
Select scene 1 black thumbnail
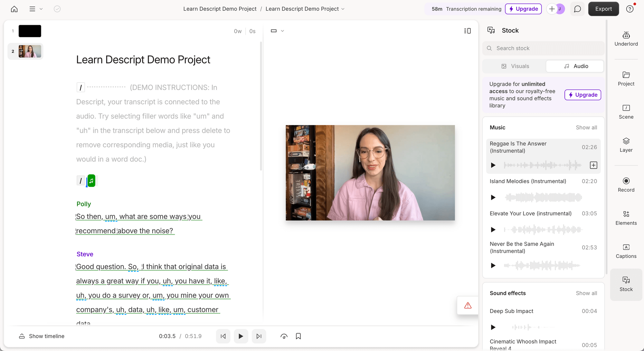coord(30,31)
